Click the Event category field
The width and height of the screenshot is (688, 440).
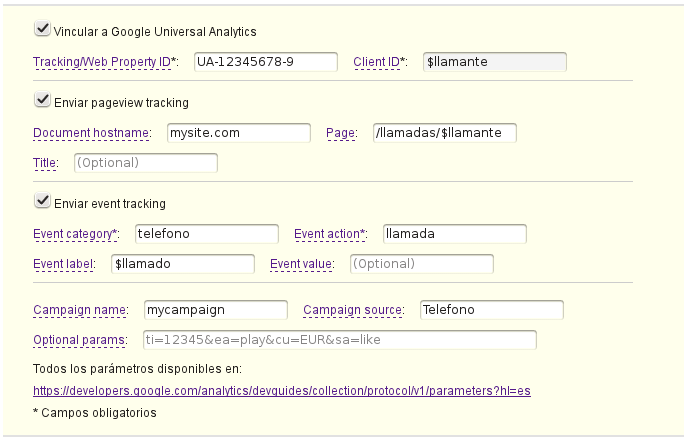[x=206, y=234]
